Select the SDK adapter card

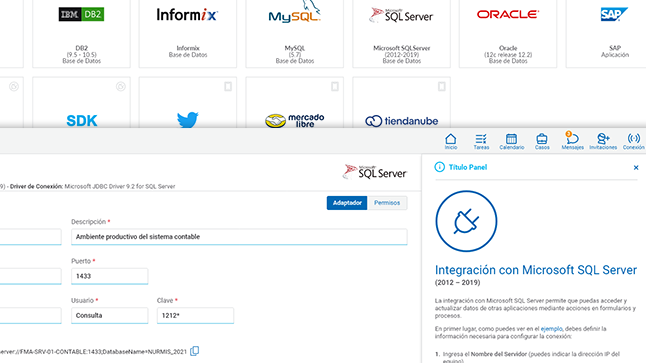(82, 102)
